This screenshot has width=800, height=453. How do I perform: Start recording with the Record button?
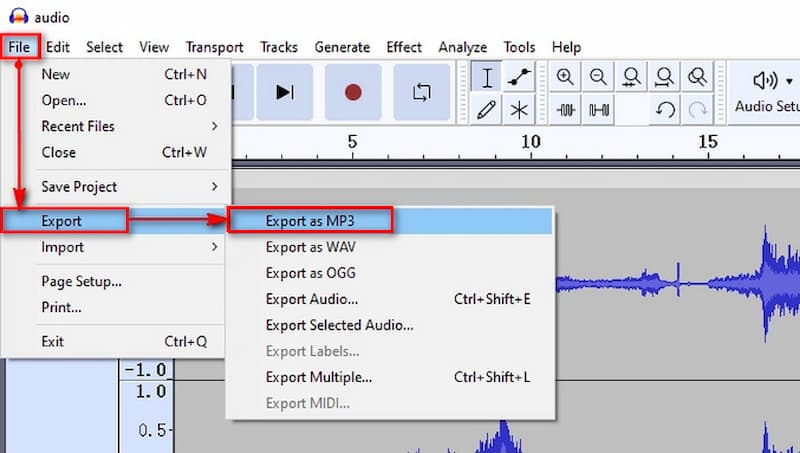pyautogui.click(x=353, y=92)
